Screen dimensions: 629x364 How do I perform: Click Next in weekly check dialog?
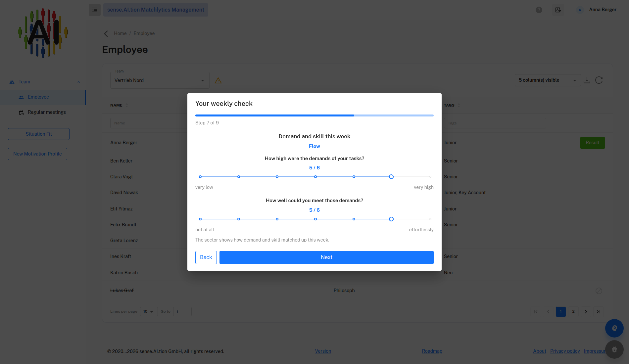(x=326, y=257)
